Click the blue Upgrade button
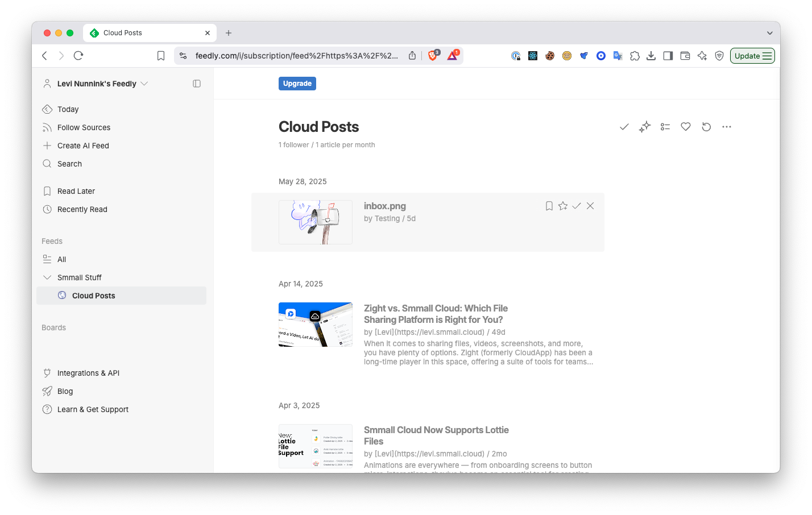This screenshot has height=515, width=812. click(297, 84)
